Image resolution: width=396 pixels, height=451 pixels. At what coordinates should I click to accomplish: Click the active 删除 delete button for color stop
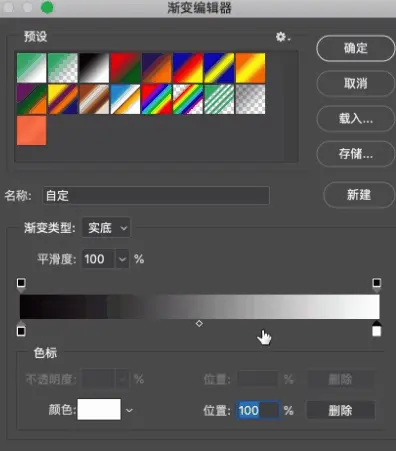coord(340,410)
